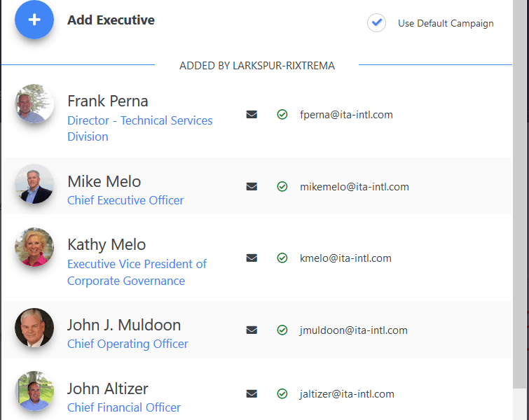Screen dimensions: 529x420
Task: Click green verified checkmark for Kathy Melo
Action: pos(282,258)
